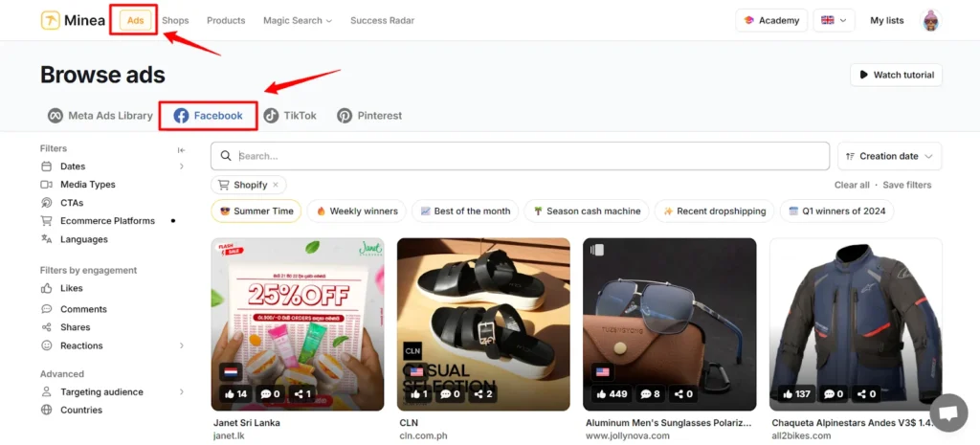Toggle the Weekly winners preset
This screenshot has width=980, height=445.
(356, 211)
